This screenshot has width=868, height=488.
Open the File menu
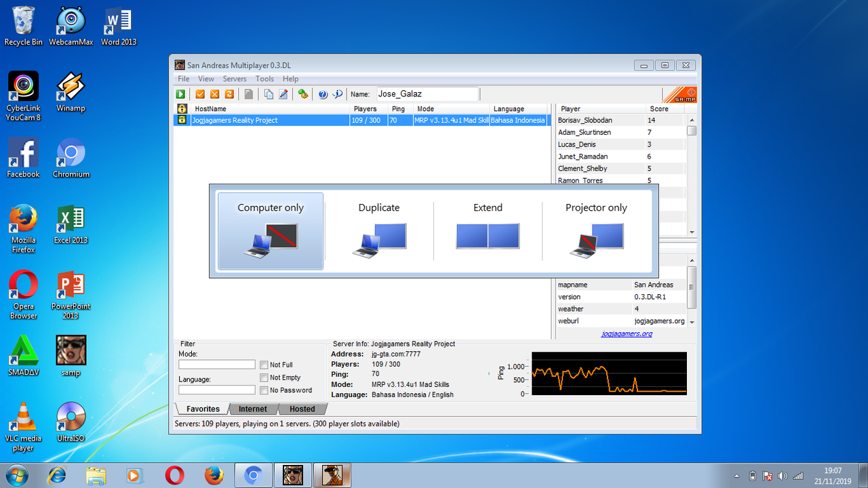pyautogui.click(x=184, y=79)
